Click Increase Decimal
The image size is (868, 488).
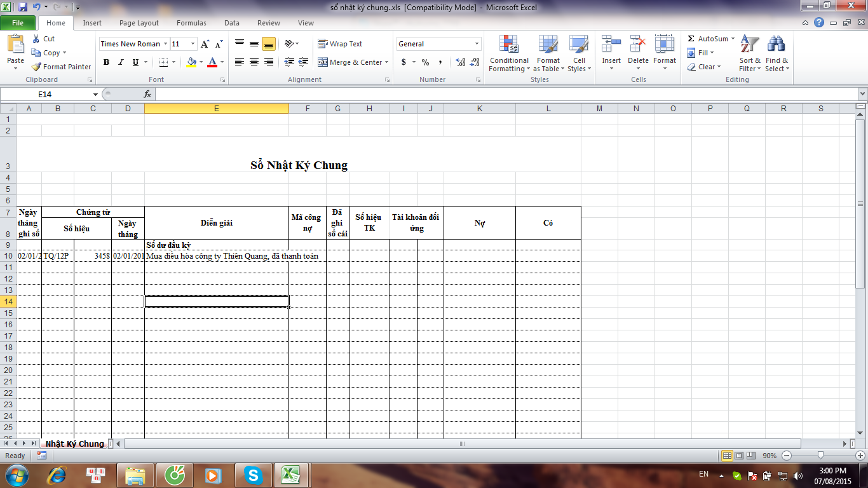pyautogui.click(x=461, y=62)
